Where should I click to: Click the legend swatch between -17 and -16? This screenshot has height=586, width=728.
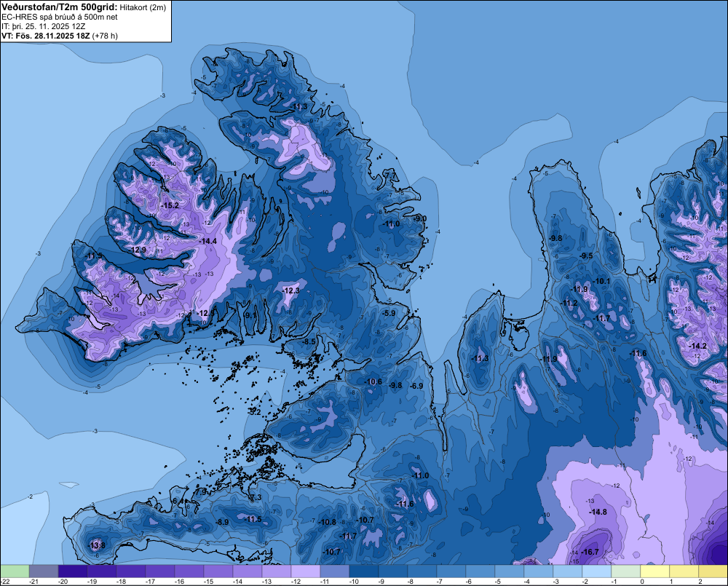[160, 571]
